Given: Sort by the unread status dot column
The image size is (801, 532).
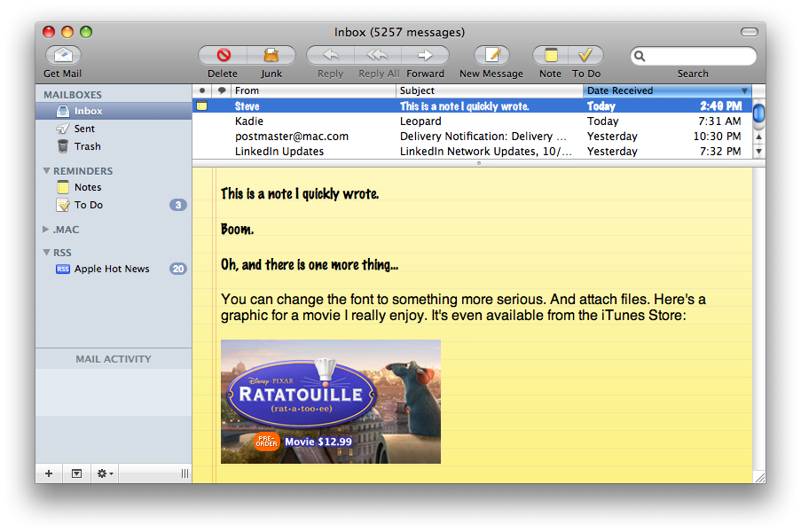Looking at the screenshot, I should point(202,90).
